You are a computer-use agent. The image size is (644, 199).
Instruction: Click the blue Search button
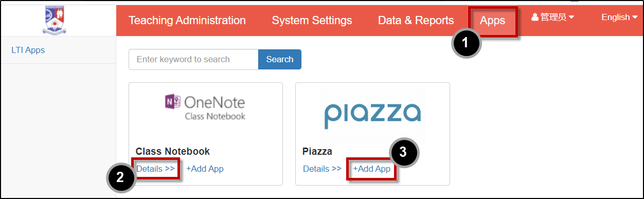pyautogui.click(x=280, y=59)
